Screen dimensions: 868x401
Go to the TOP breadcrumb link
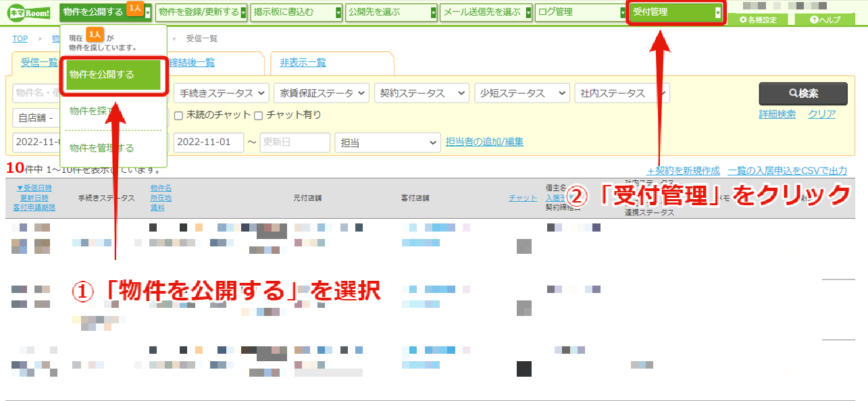20,38
